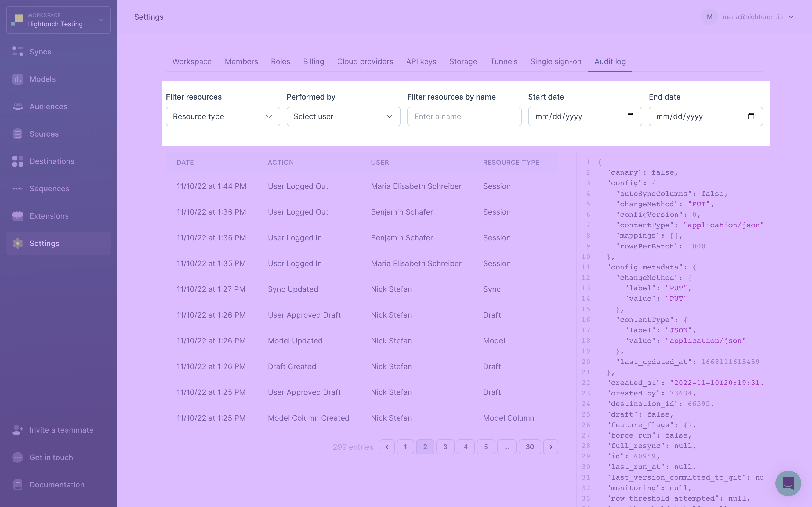Image resolution: width=812 pixels, height=507 pixels.
Task: Select the Models icon in the sidebar
Action: [x=17, y=79]
